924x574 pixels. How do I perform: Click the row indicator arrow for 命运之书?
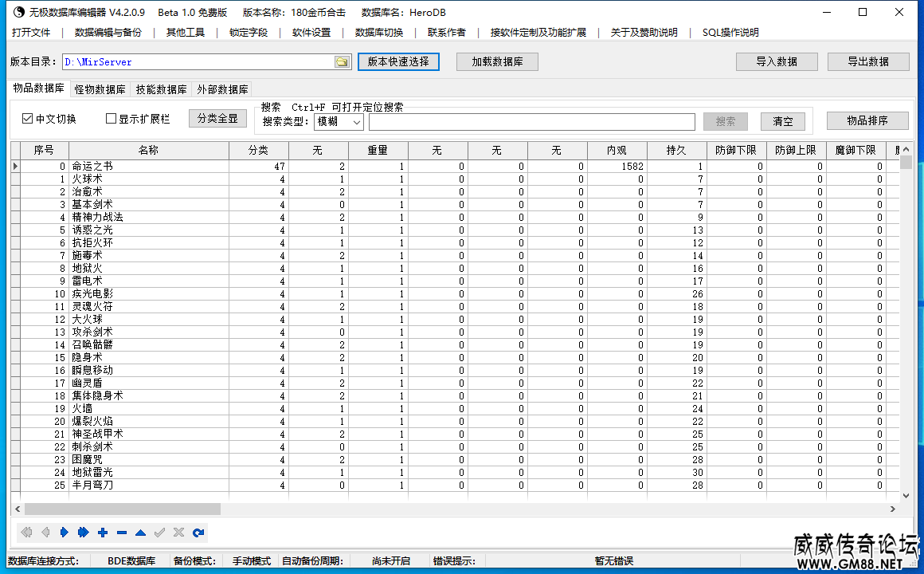click(x=15, y=167)
